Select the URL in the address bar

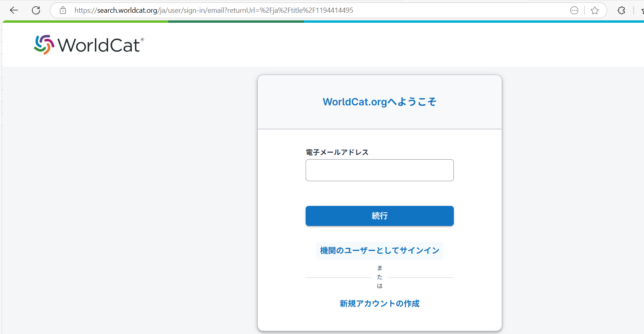click(x=214, y=10)
